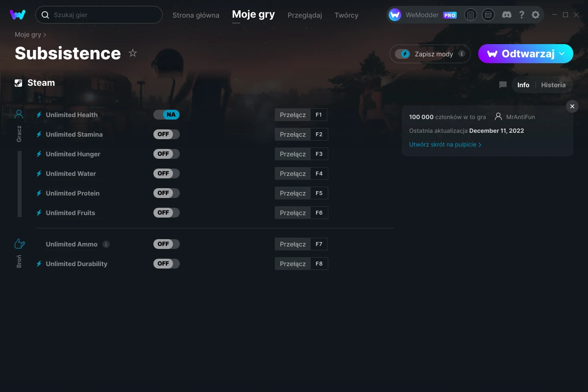Screen dimensions: 588x392
Task: Click the lightning icon beside Unlimited Water
Action: pos(39,173)
